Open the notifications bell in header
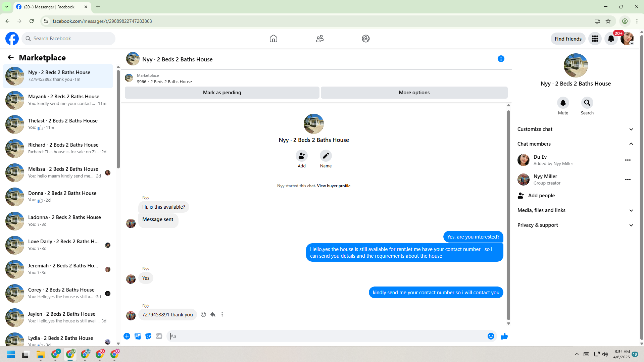 [611, 39]
